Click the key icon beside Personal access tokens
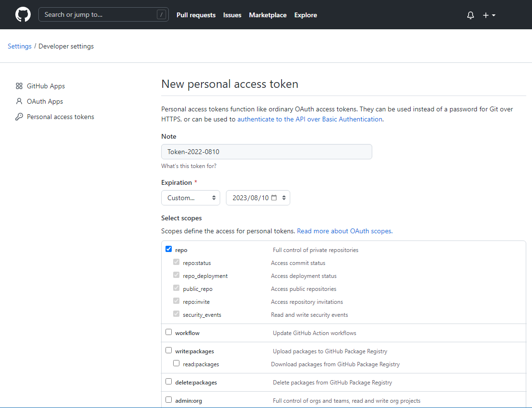 (x=19, y=117)
